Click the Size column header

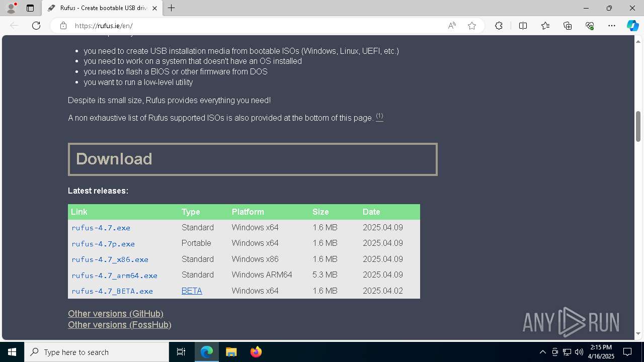pyautogui.click(x=320, y=212)
